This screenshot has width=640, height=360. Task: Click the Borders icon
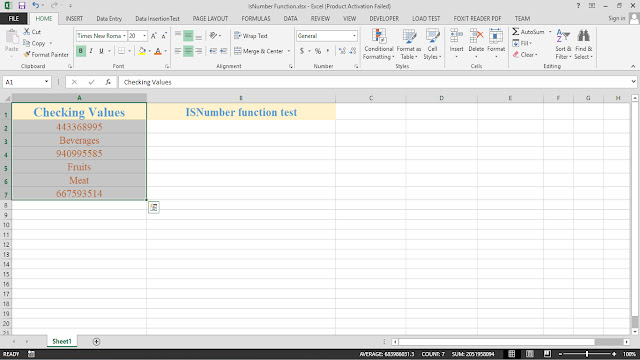(121, 51)
